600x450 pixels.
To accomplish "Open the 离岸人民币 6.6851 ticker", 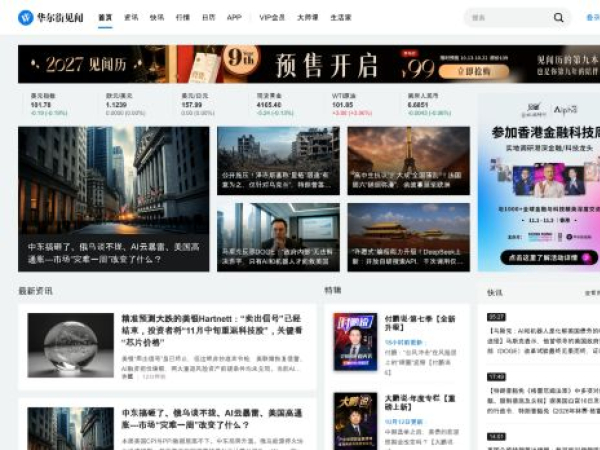I will pyautogui.click(x=429, y=104).
